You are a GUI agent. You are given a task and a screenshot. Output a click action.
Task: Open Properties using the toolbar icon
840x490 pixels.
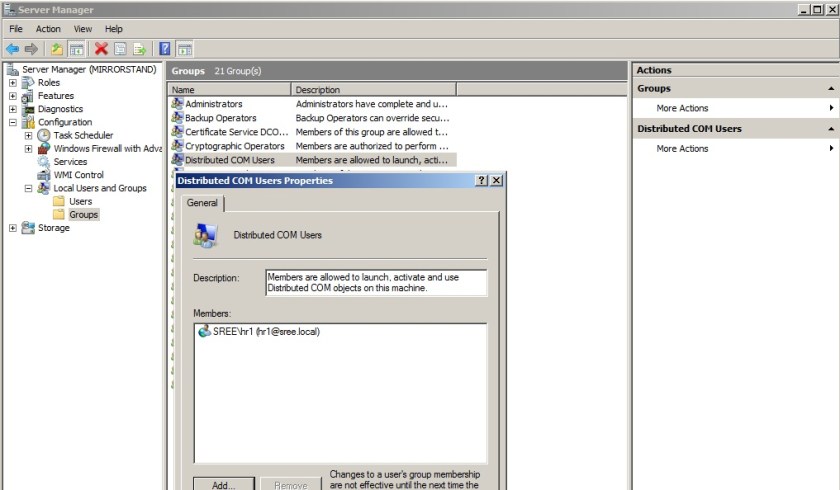(x=120, y=49)
